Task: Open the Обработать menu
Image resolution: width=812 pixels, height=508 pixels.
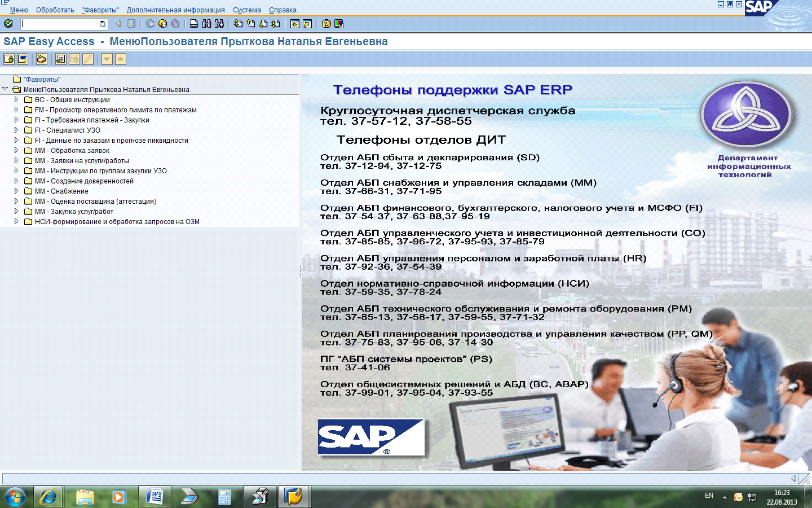Action: click(55, 10)
